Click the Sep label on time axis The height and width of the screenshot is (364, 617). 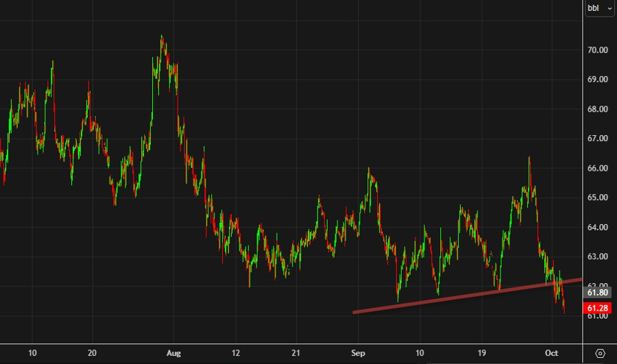(x=357, y=353)
